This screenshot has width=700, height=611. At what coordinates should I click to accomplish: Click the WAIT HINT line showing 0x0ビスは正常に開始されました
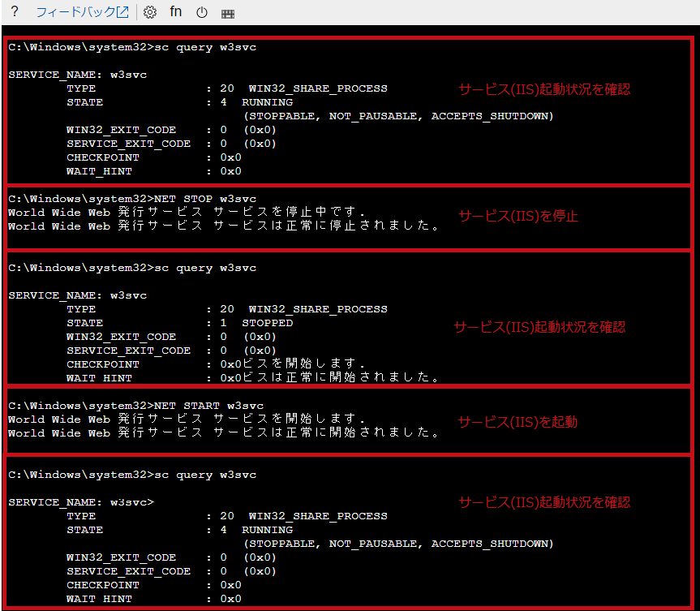click(254, 378)
